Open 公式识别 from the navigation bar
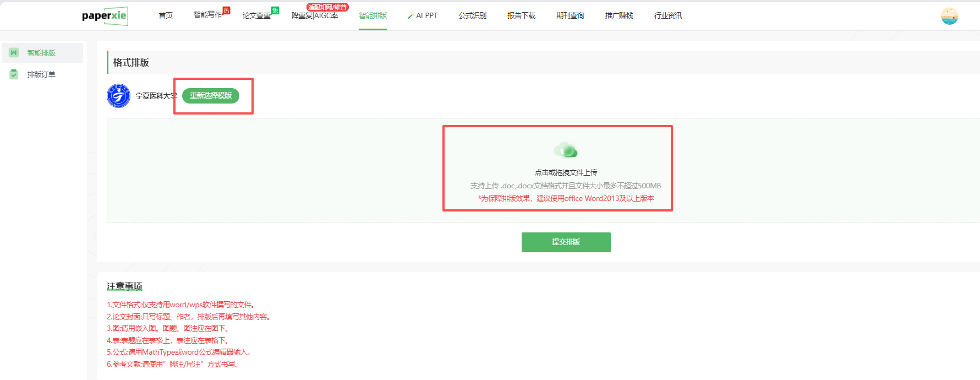The height and width of the screenshot is (380, 980). 473,15
